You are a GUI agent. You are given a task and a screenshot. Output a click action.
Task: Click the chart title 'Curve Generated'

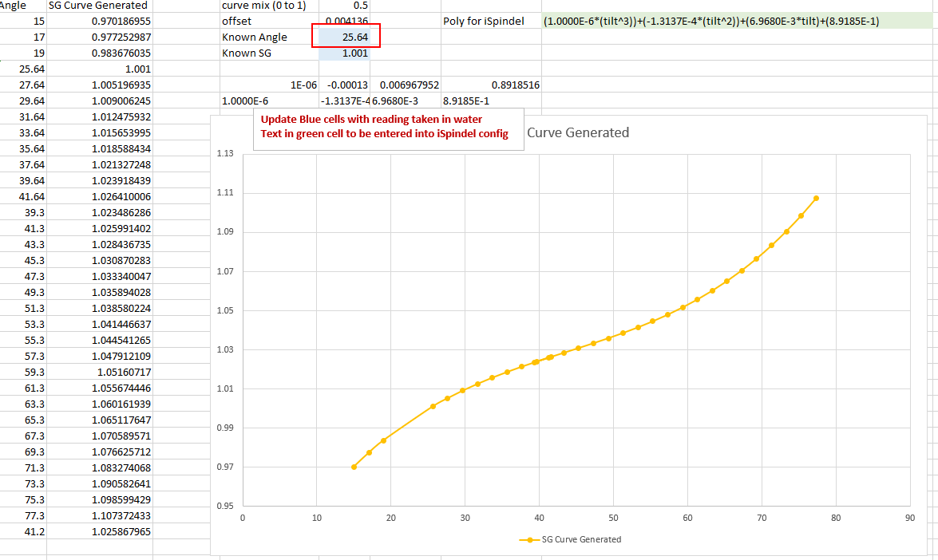tap(578, 132)
